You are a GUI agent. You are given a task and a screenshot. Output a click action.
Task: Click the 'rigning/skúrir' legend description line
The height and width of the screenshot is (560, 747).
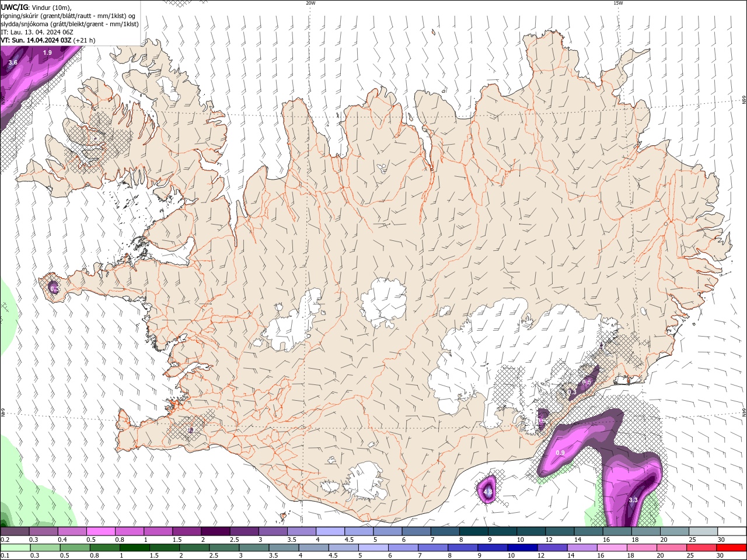coord(68,16)
